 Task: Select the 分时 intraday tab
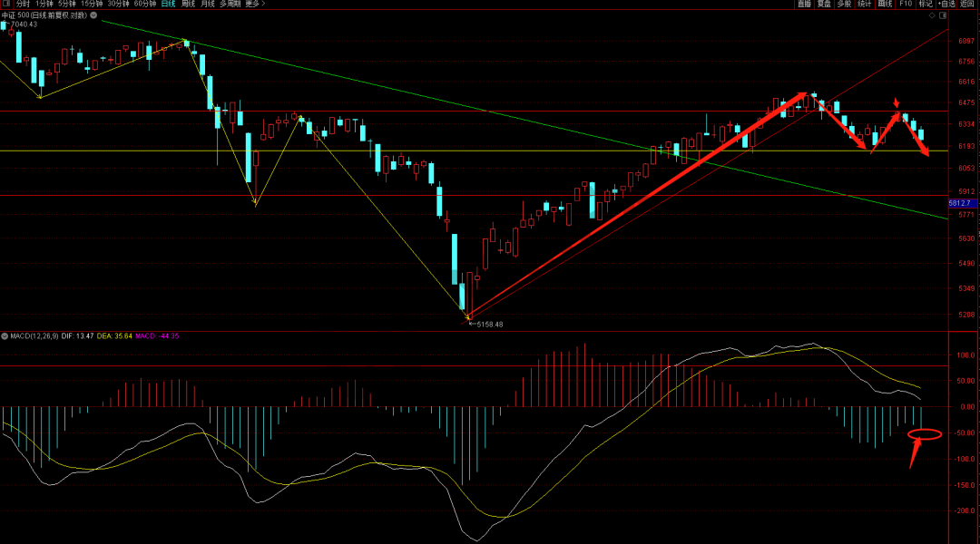coord(23,5)
